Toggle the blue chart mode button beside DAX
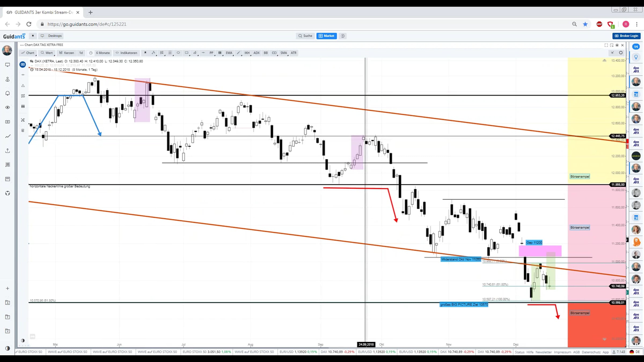The height and width of the screenshot is (362, 644). click(x=23, y=64)
